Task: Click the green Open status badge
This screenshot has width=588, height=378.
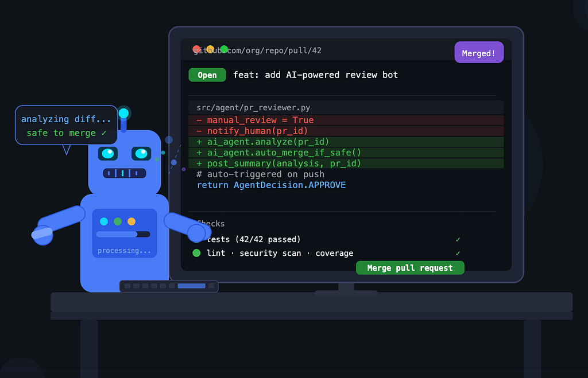Action: point(207,75)
